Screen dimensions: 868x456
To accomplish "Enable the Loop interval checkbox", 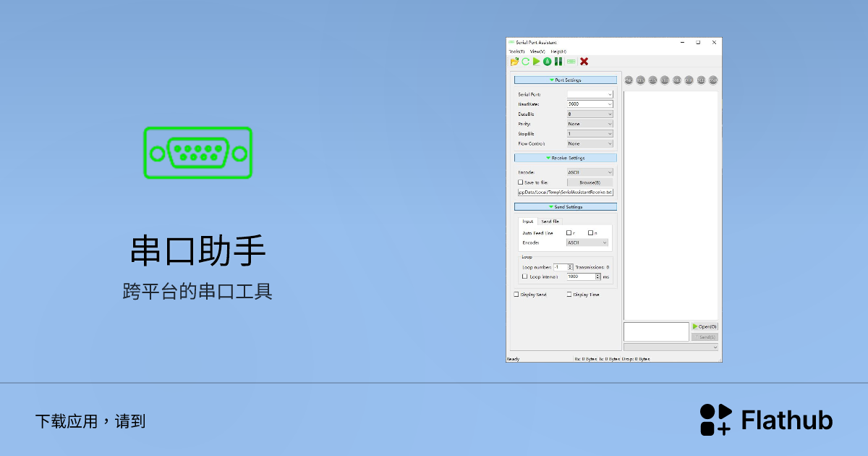I will pyautogui.click(x=525, y=276).
